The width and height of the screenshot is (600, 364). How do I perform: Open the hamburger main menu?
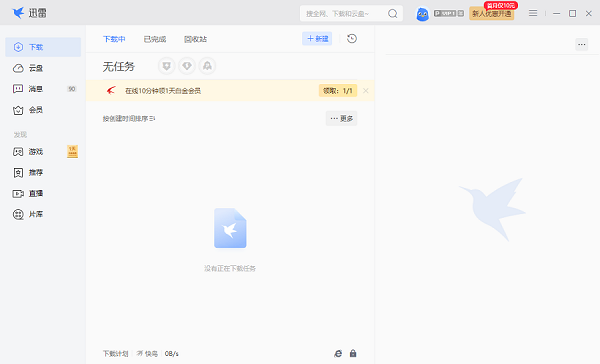(533, 13)
